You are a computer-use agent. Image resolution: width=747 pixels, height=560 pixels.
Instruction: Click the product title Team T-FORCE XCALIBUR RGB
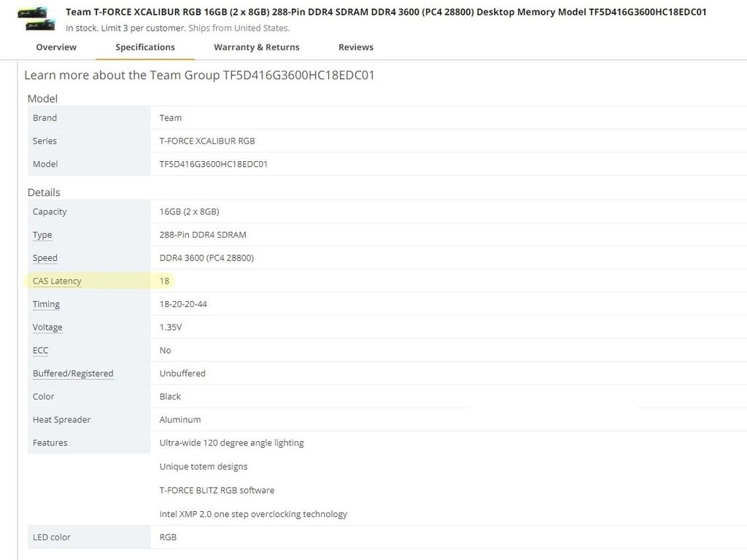(386, 12)
